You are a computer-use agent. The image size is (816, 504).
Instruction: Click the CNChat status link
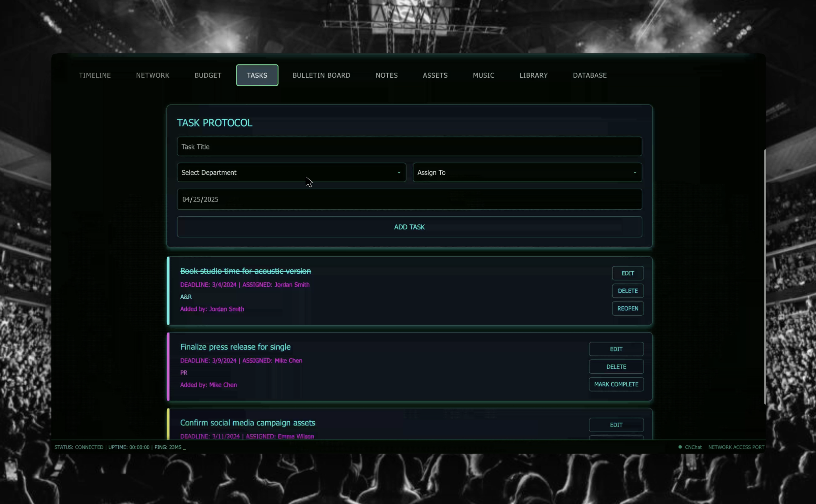click(x=693, y=447)
